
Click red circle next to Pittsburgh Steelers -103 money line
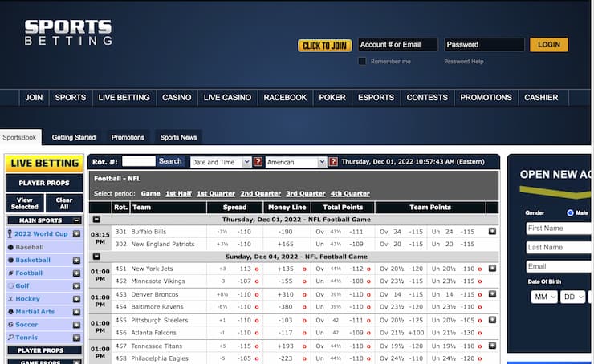pos(304,321)
